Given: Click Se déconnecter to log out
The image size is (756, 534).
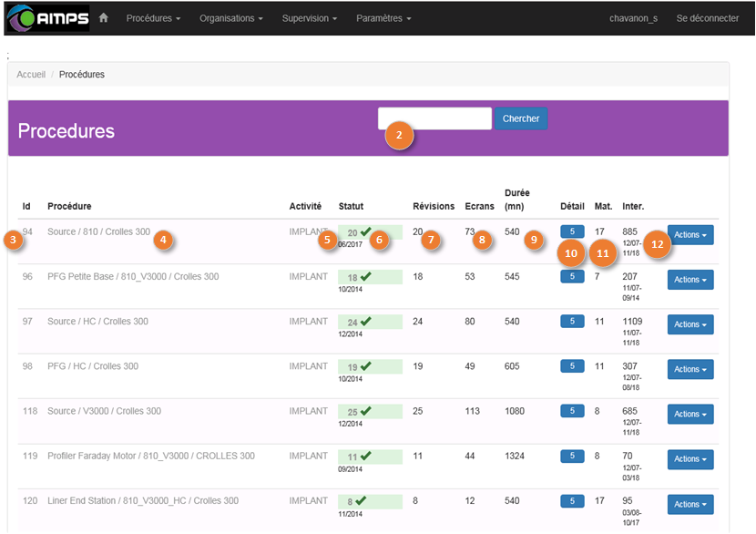Looking at the screenshot, I should point(708,18).
